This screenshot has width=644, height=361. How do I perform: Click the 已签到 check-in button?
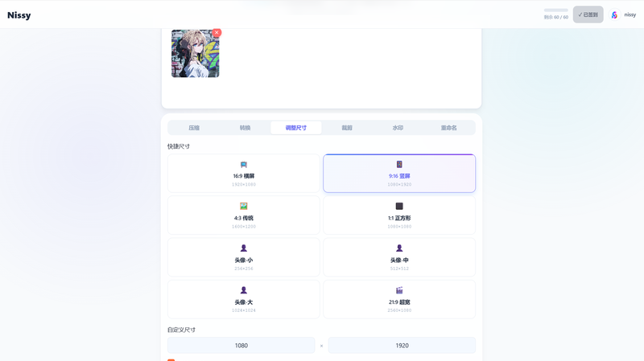tap(588, 14)
